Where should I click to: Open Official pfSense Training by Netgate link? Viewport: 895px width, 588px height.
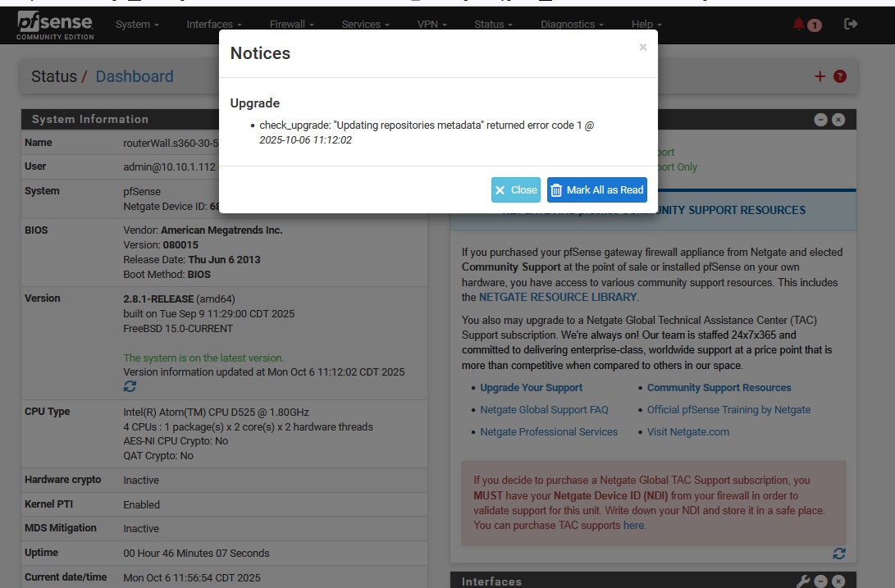[x=728, y=410]
